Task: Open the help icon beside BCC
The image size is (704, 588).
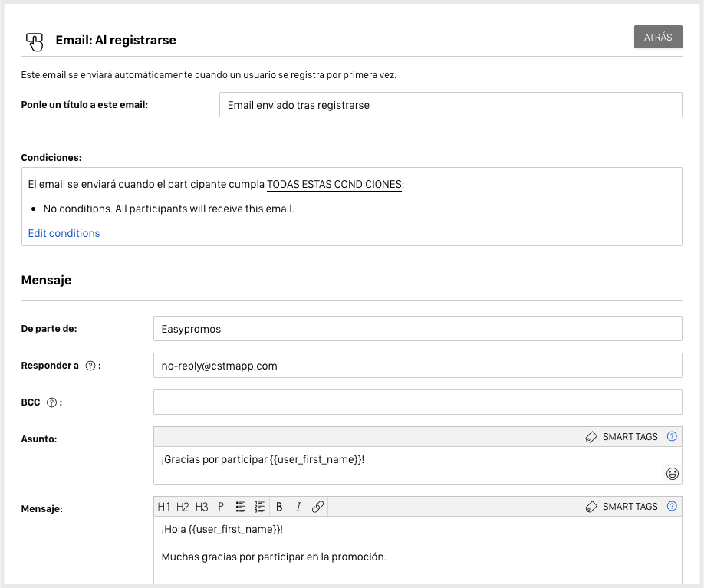Action: click(51, 402)
